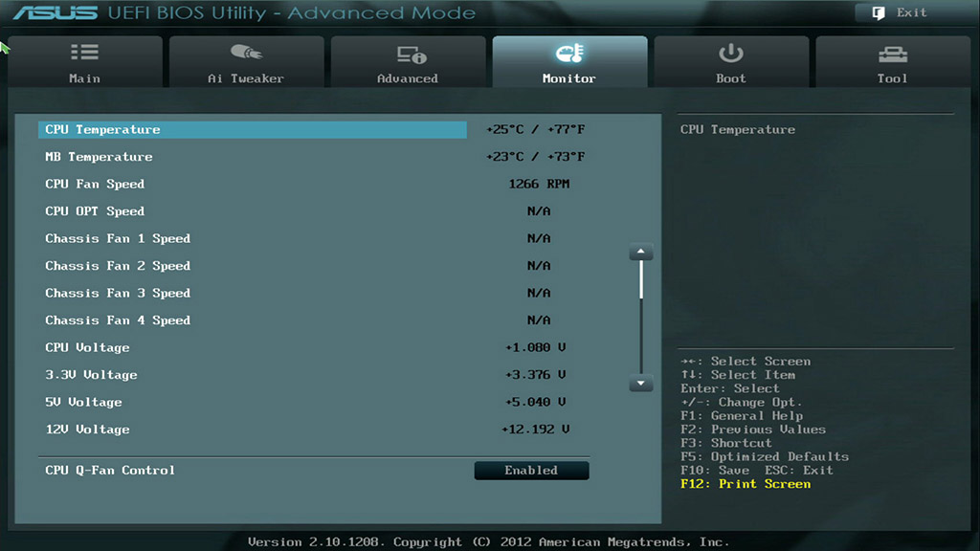
Task: Click the +25°C / +77°F value
Action: click(x=536, y=129)
